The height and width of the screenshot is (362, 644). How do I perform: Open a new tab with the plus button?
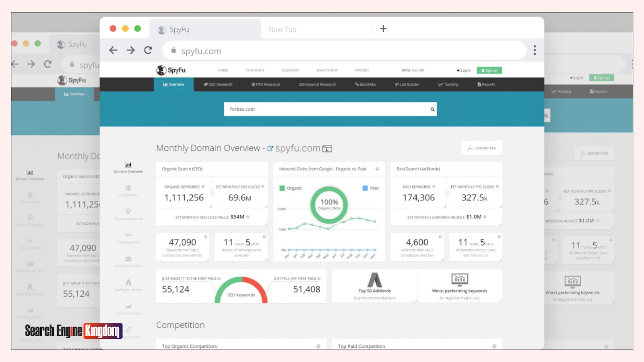coord(383,29)
